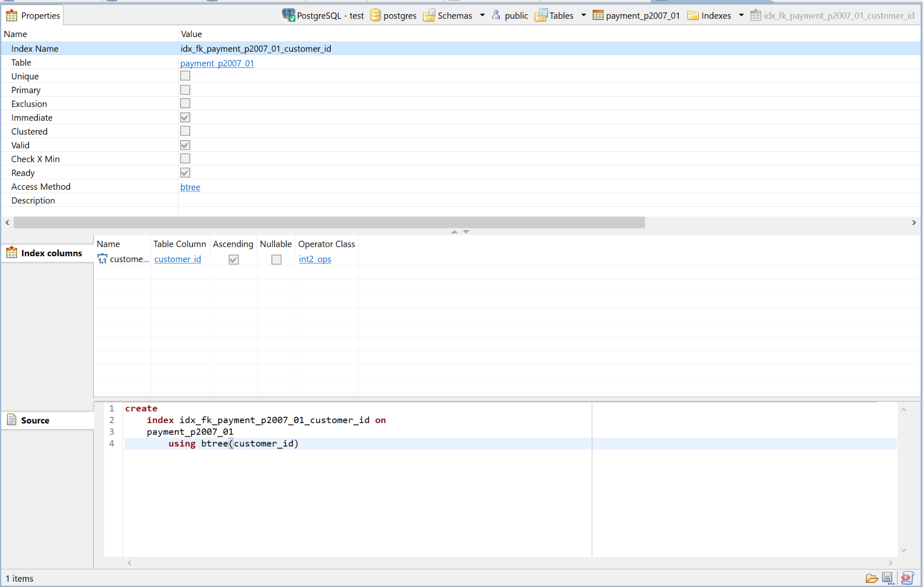Toggle the Nullable checkbox for customer_id
Screen dimensions: 924x587
[276, 259]
